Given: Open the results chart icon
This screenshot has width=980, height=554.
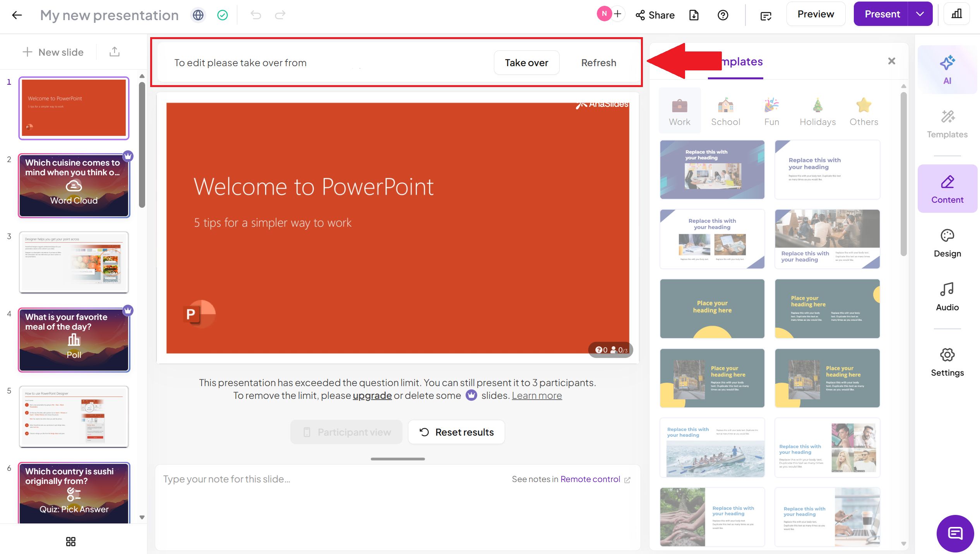Looking at the screenshot, I should [x=957, y=14].
